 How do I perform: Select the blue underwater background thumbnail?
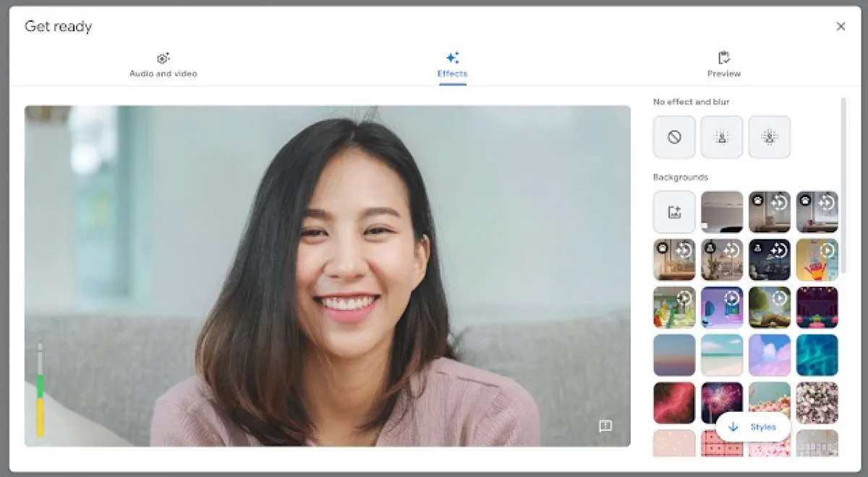pyautogui.click(x=817, y=354)
